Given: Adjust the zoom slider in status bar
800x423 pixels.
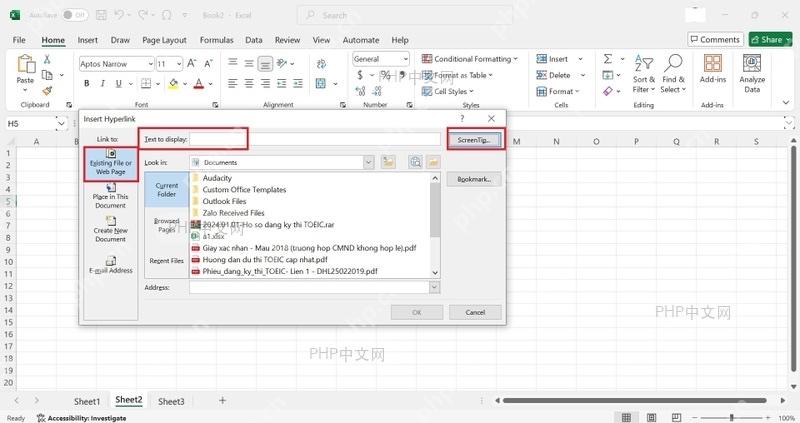Looking at the screenshot, I should (731, 417).
